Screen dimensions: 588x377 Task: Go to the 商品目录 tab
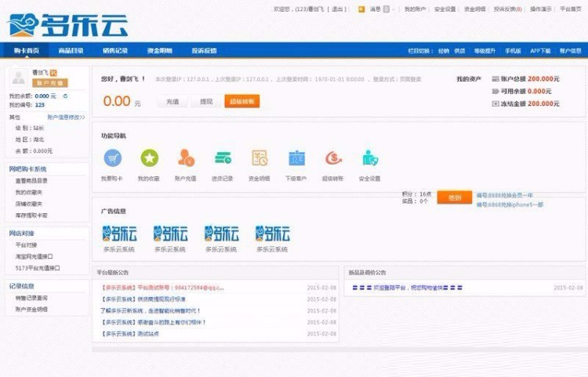71,51
